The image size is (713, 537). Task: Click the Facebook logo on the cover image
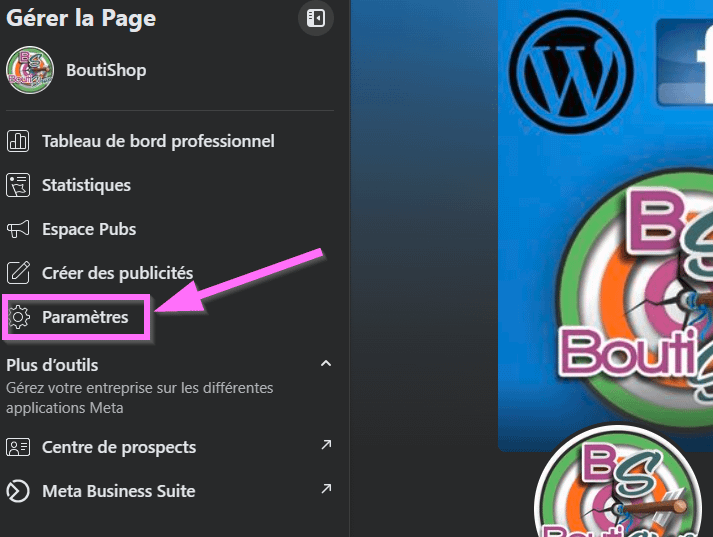[685, 60]
